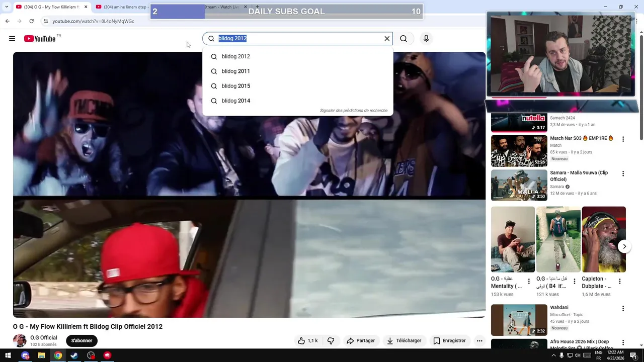Image resolution: width=644 pixels, height=362 pixels.
Task: Open the Samach 2424 video thumbnail
Action: click(519, 122)
